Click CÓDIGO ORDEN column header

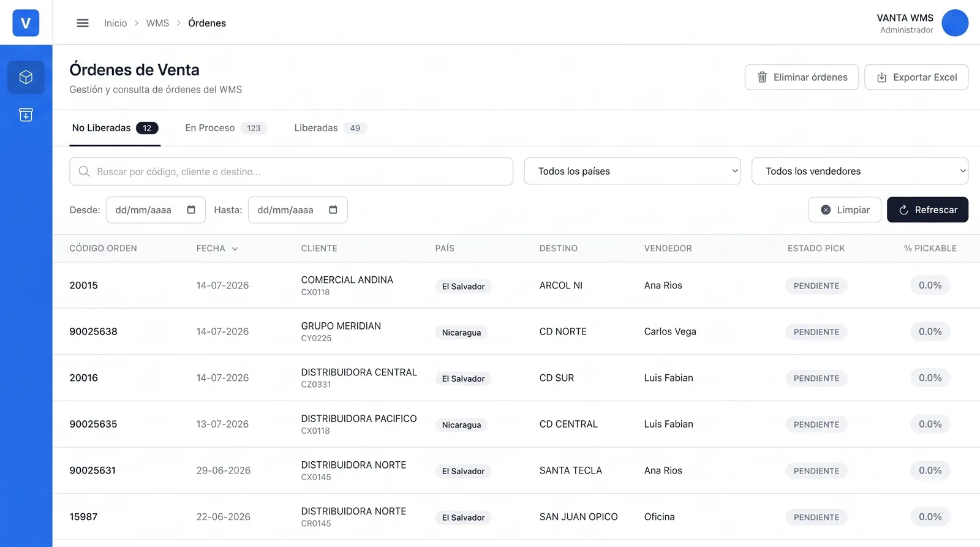tap(103, 248)
